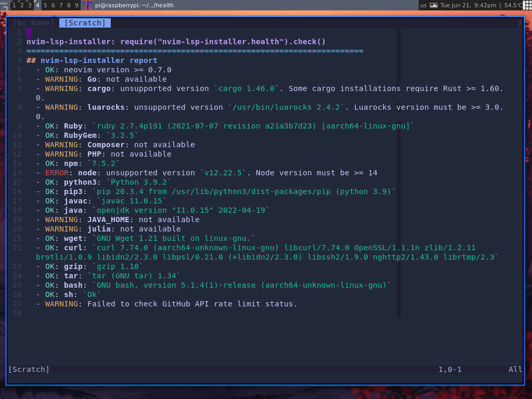This screenshot has height=399, width=532.
Task: Select the [Scratch] buffer tab
Action: pyautogui.click(x=84, y=22)
